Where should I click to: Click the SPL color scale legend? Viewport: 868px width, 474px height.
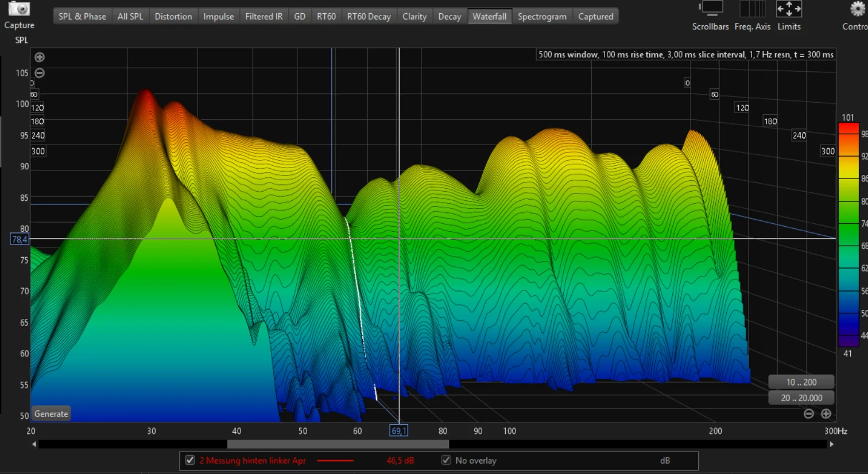point(848,235)
